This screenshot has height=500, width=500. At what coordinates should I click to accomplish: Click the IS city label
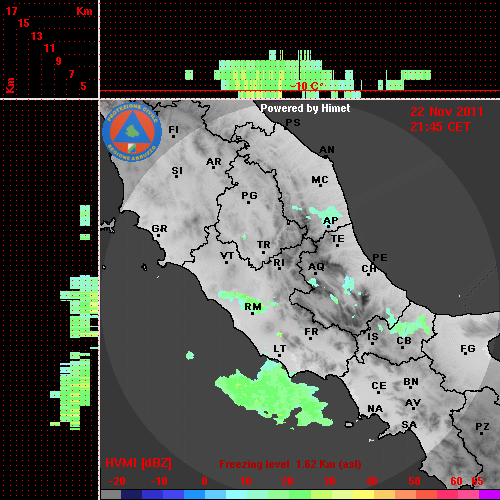click(373, 337)
